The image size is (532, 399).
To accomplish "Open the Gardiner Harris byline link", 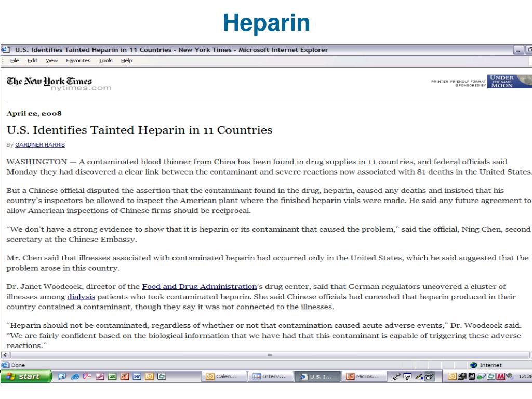I will [40, 145].
